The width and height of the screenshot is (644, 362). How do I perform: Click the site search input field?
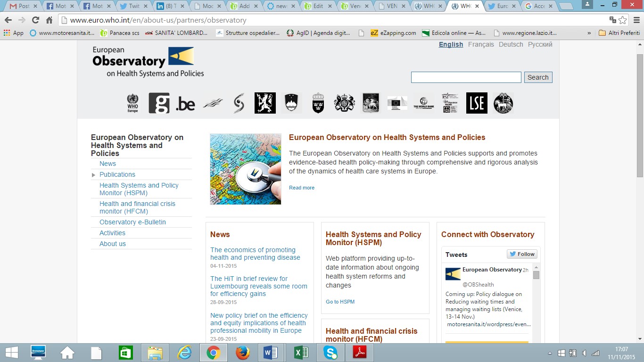tap(466, 77)
